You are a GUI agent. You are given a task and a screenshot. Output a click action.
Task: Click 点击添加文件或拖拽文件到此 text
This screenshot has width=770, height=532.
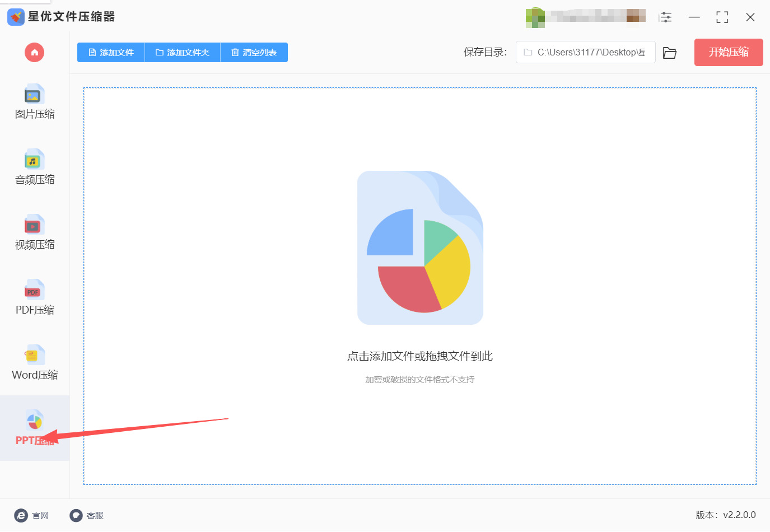(420, 356)
